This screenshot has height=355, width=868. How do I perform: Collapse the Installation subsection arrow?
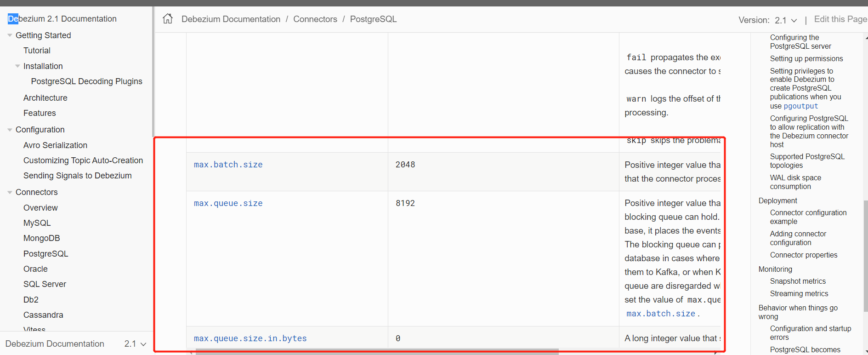click(x=17, y=66)
